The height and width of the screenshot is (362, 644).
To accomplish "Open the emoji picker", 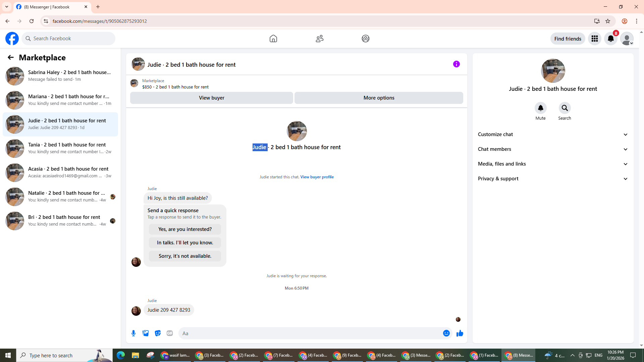I will pyautogui.click(x=446, y=333).
